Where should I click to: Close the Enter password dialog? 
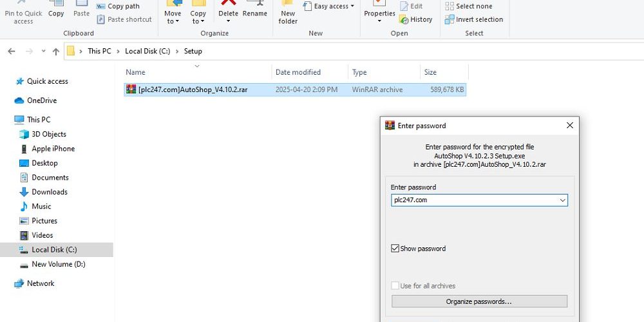[x=570, y=126]
